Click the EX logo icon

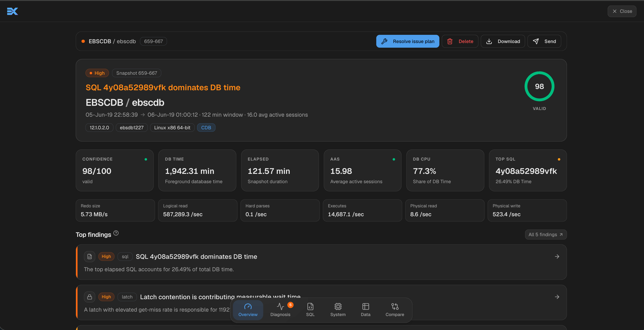pyautogui.click(x=12, y=11)
